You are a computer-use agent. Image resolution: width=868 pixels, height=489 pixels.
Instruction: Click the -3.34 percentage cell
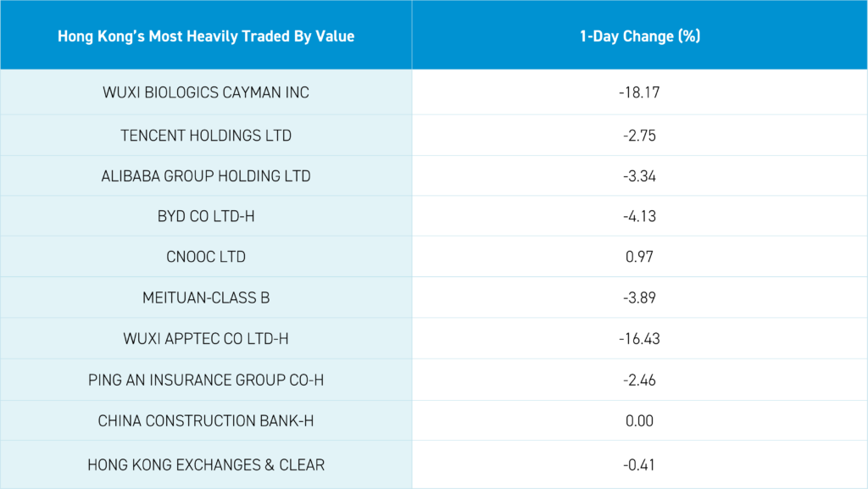639,176
